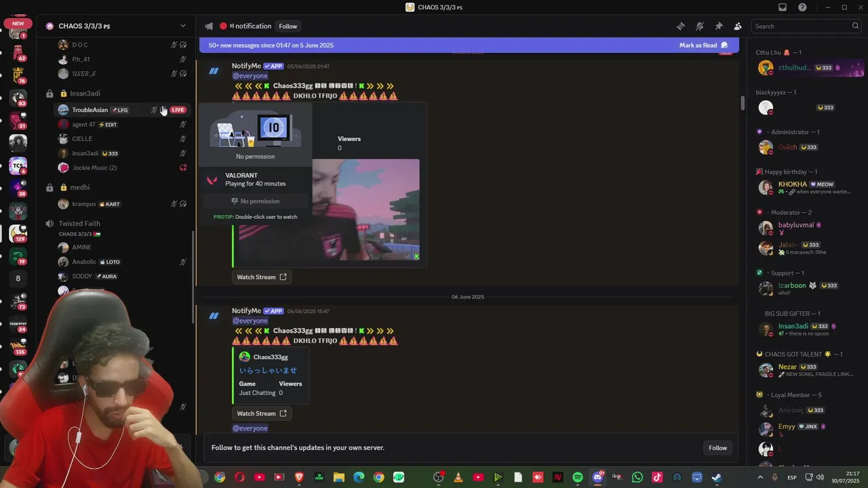Open second Watch Stream link under Just Chatting

262,413
